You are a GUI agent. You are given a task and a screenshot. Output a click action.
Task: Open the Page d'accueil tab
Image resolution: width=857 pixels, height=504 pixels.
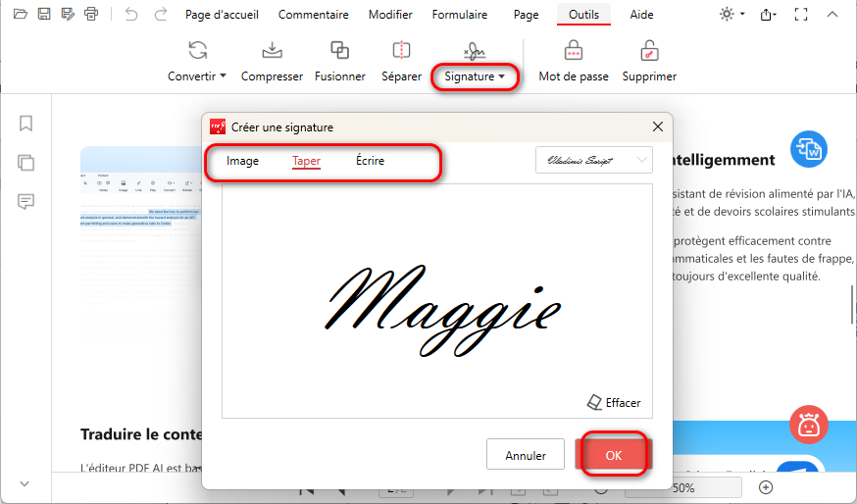coord(222,15)
